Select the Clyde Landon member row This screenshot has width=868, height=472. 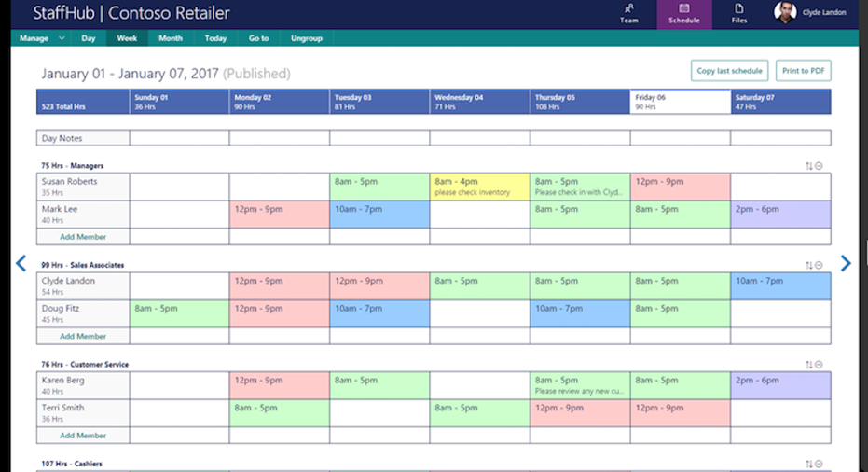point(83,285)
